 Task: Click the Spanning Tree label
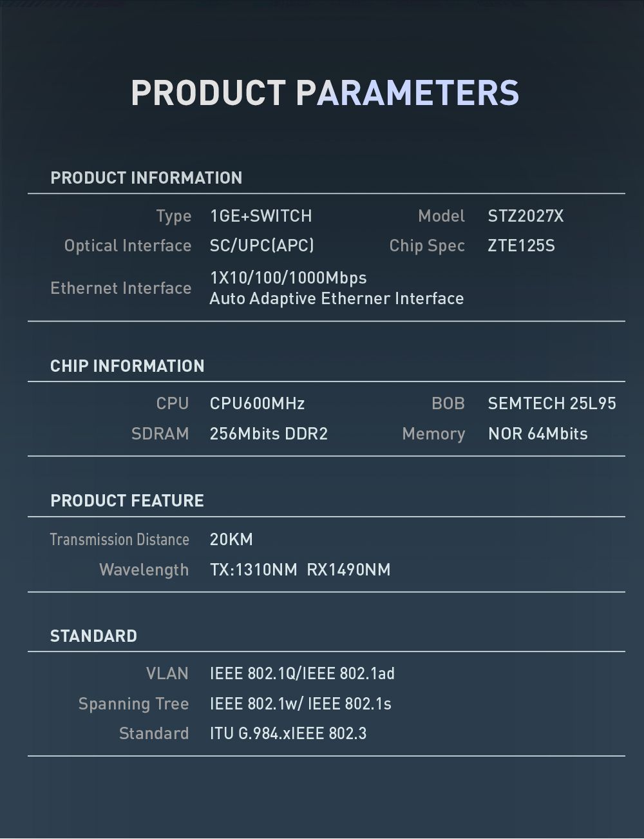click(x=133, y=704)
